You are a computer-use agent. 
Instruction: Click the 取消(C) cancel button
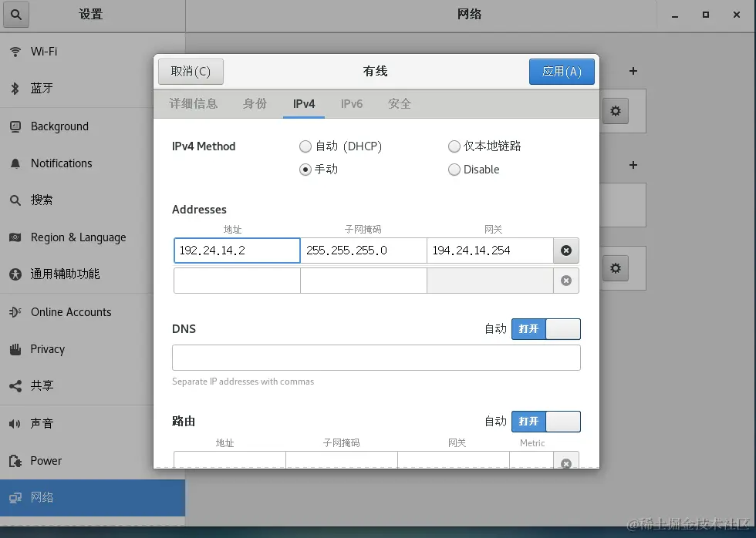[191, 72]
